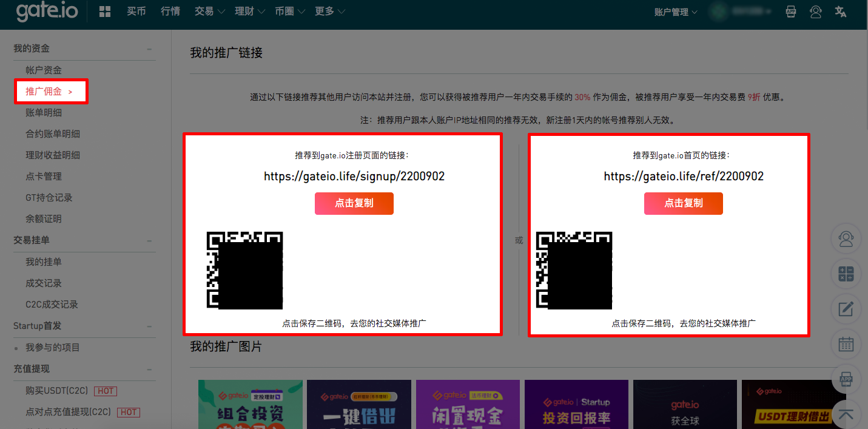Select the USDT理财借出 promo image
868x429 pixels.
[x=793, y=404]
